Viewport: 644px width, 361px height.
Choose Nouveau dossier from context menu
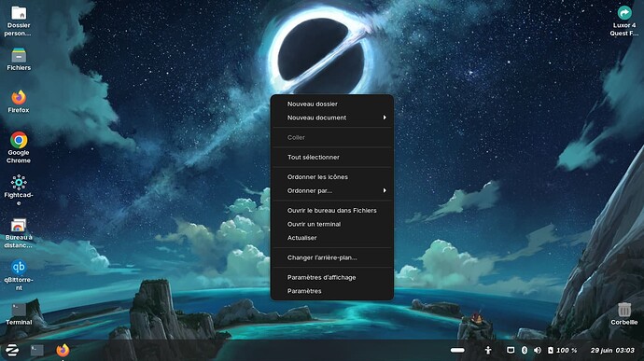pos(332,104)
